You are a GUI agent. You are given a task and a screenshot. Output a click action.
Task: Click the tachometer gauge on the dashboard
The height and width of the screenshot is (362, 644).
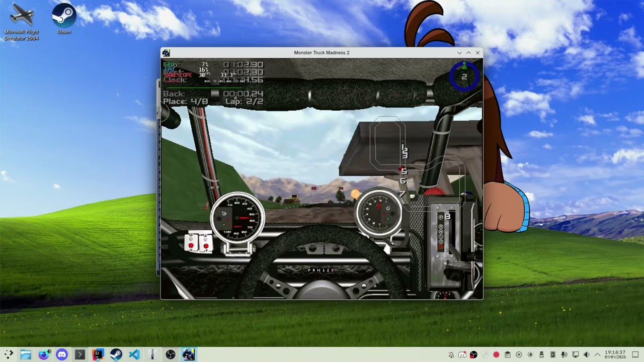(379, 213)
